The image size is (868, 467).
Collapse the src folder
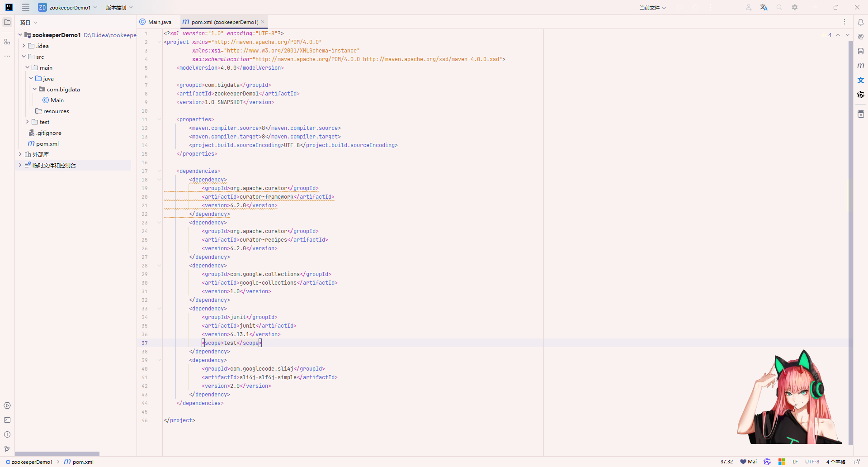point(24,57)
